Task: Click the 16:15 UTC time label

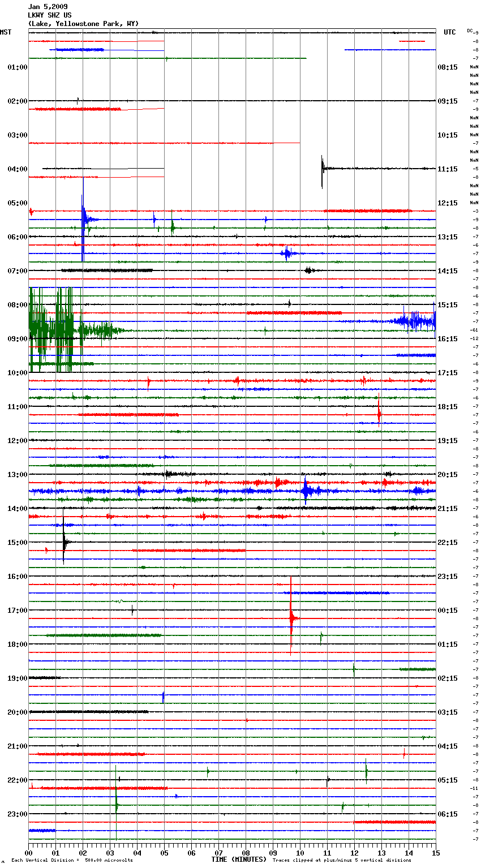Action: 448,339
